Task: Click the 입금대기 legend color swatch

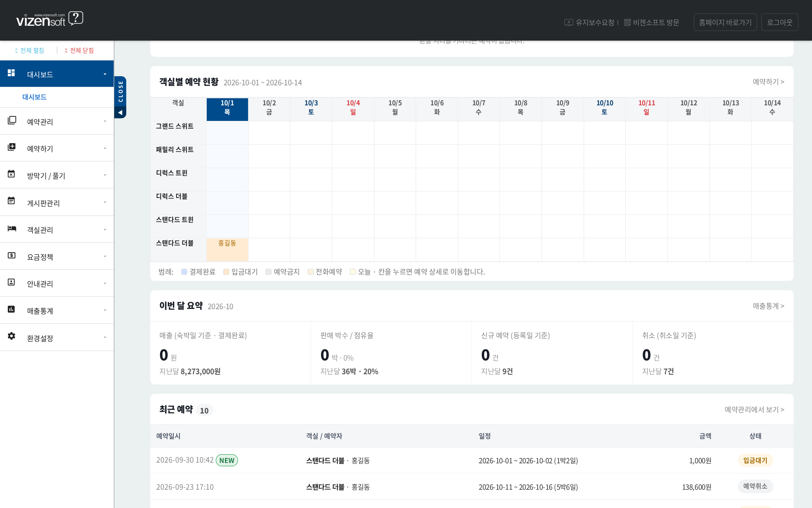Action: [x=226, y=272]
